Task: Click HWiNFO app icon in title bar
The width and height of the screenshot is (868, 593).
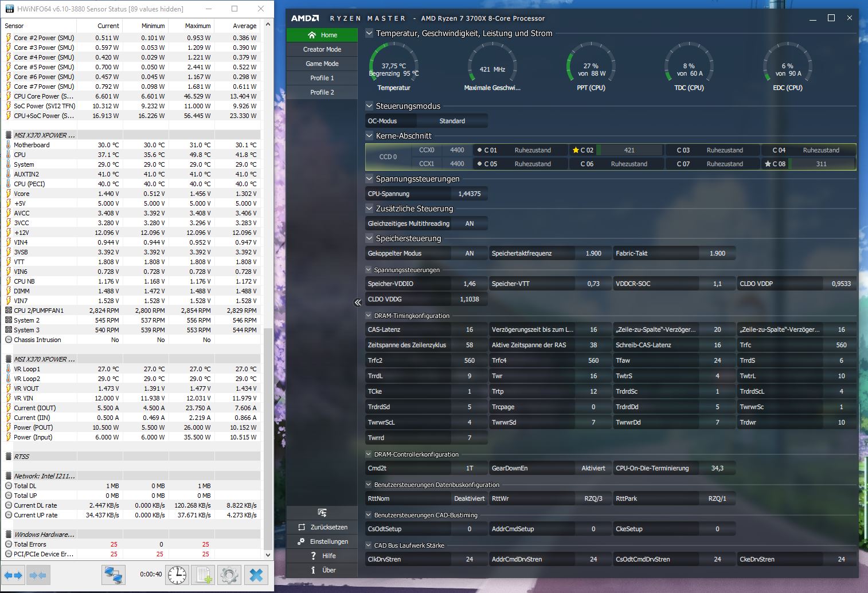Action: pos(9,9)
